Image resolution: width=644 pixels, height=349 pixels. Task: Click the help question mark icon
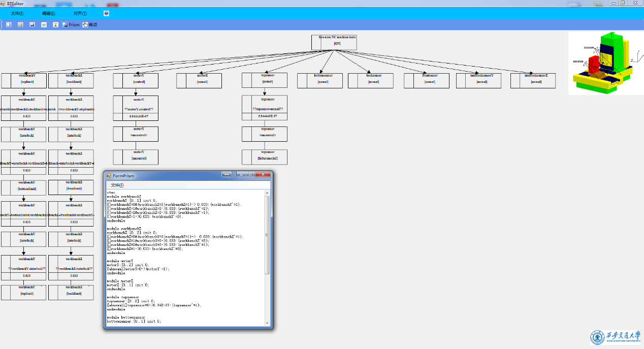106,13
